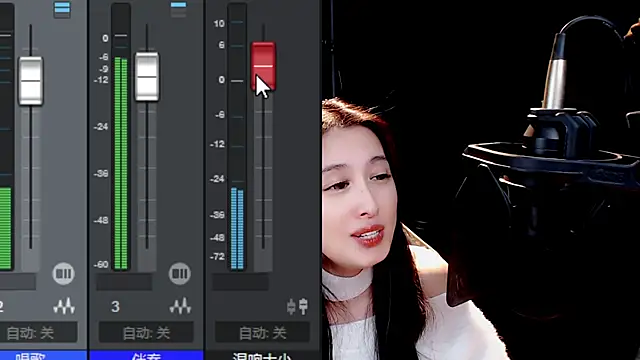Click the singer's video preview
The width and height of the screenshot is (640, 360).
pos(481,180)
